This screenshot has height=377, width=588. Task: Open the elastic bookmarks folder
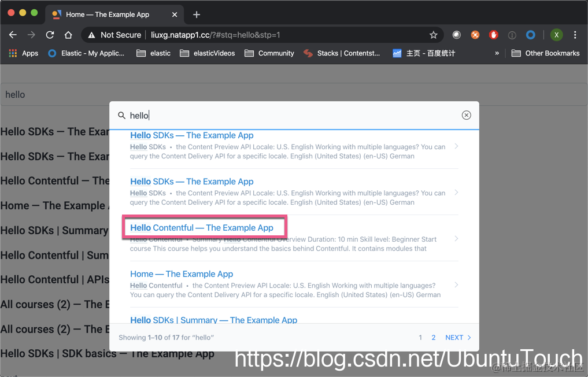153,53
